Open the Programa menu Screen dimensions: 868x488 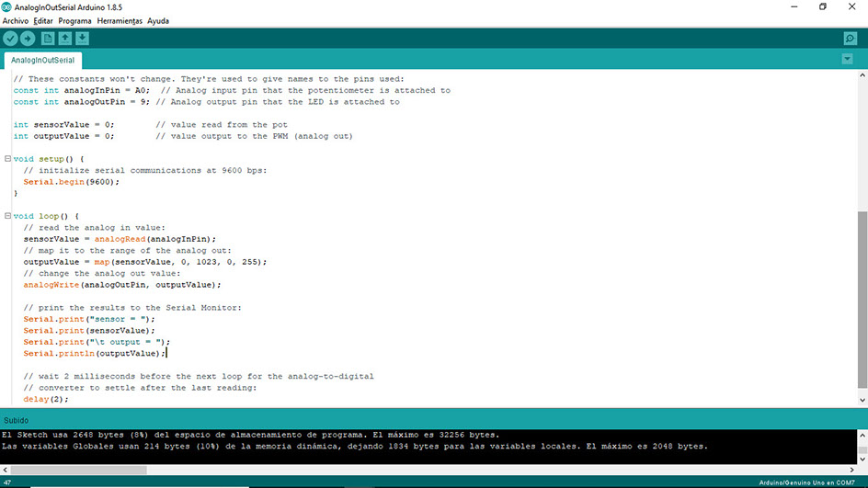click(x=74, y=21)
